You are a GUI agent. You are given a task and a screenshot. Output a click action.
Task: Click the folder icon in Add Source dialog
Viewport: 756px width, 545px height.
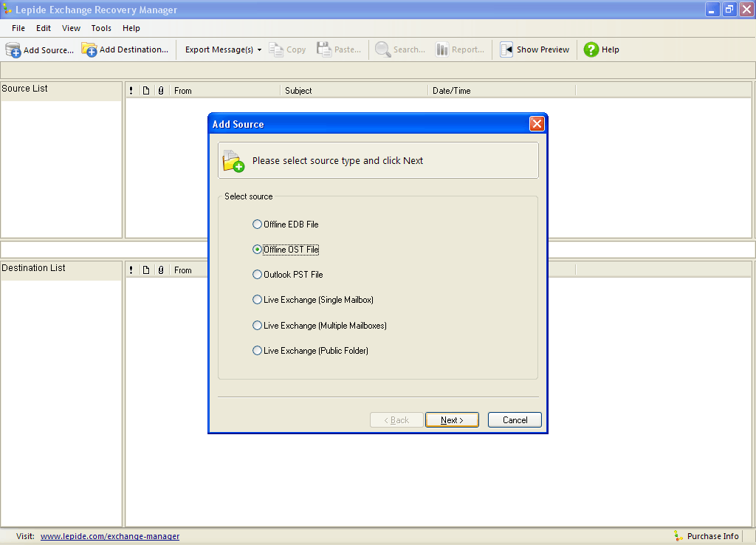(233, 161)
